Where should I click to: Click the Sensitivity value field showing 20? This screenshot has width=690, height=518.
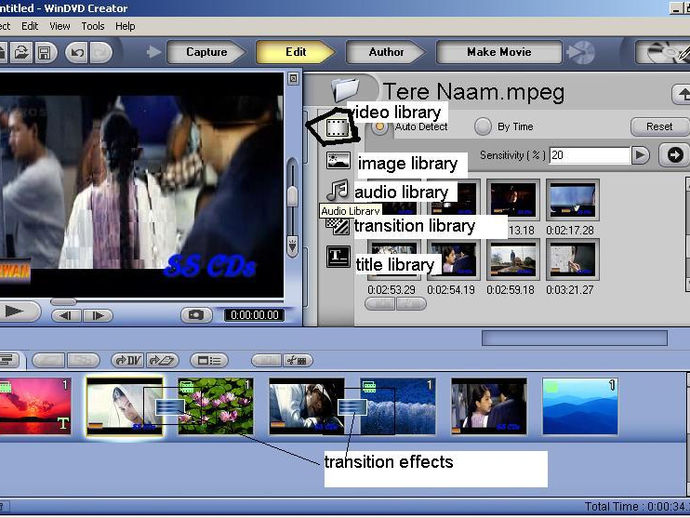pos(590,155)
